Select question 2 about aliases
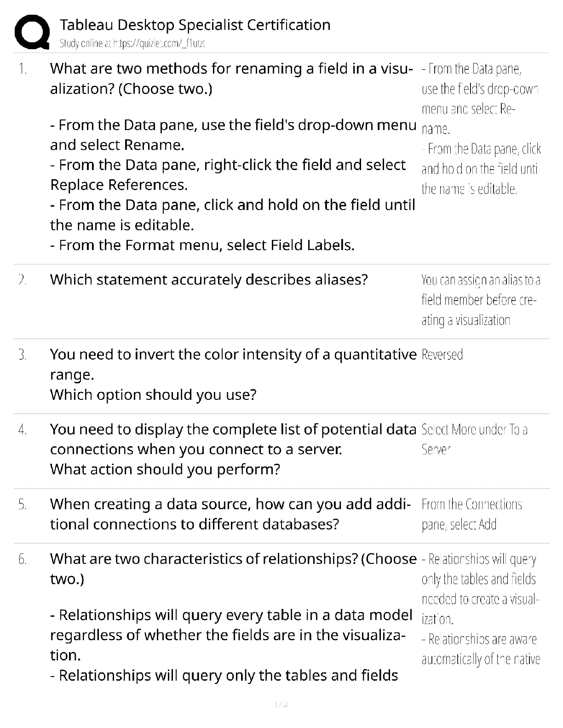Image resolution: width=563 pixels, height=728 pixels. (209, 279)
